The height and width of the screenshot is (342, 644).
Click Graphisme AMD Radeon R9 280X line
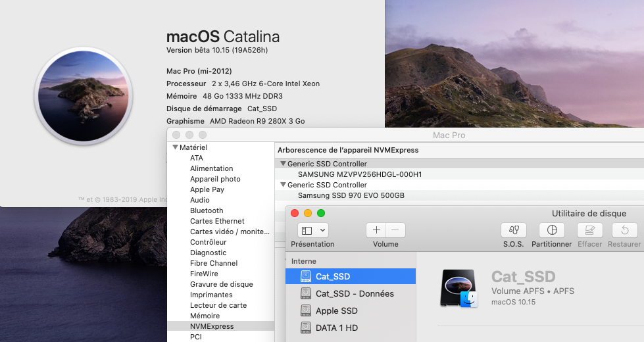coord(235,121)
